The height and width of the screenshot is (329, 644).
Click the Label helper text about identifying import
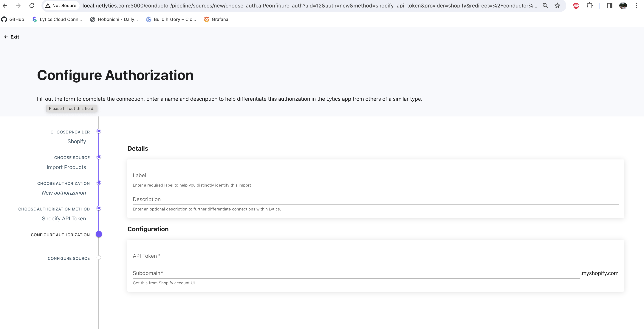point(192,185)
